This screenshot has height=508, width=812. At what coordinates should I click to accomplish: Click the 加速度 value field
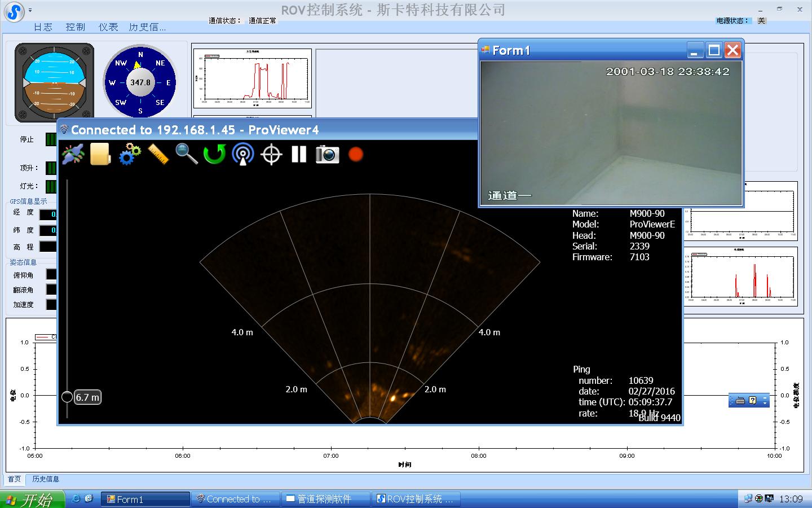click(51, 304)
